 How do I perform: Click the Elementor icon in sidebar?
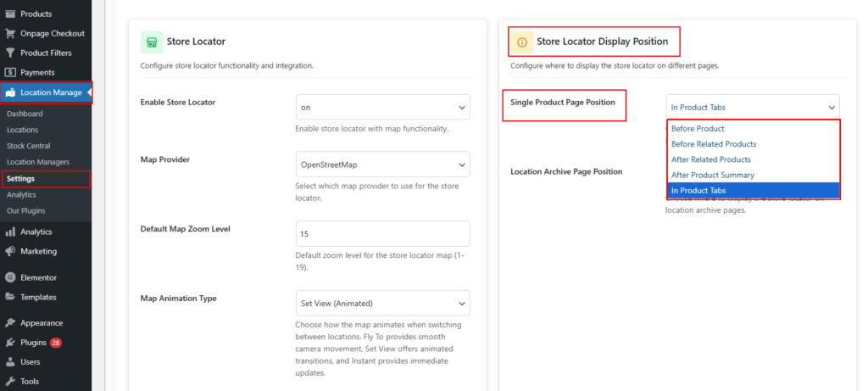(10, 277)
